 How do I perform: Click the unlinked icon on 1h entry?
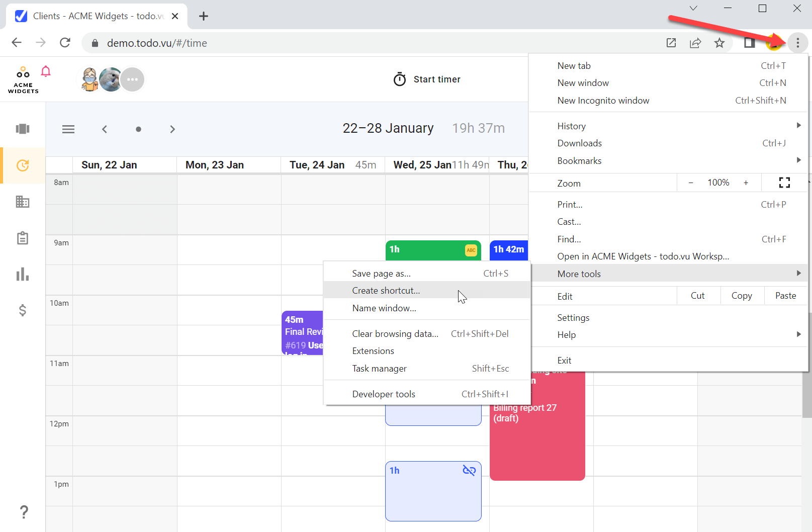click(x=469, y=470)
